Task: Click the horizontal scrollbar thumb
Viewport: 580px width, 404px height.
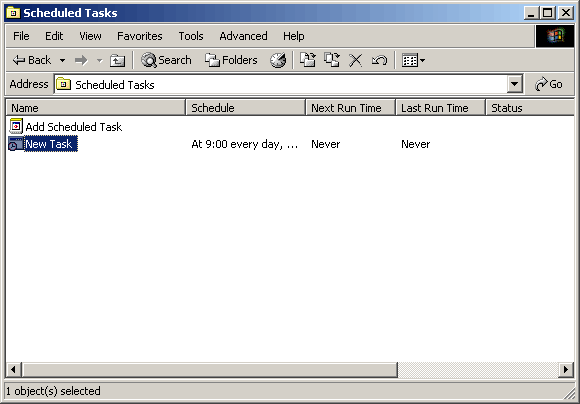Action: [x=209, y=370]
